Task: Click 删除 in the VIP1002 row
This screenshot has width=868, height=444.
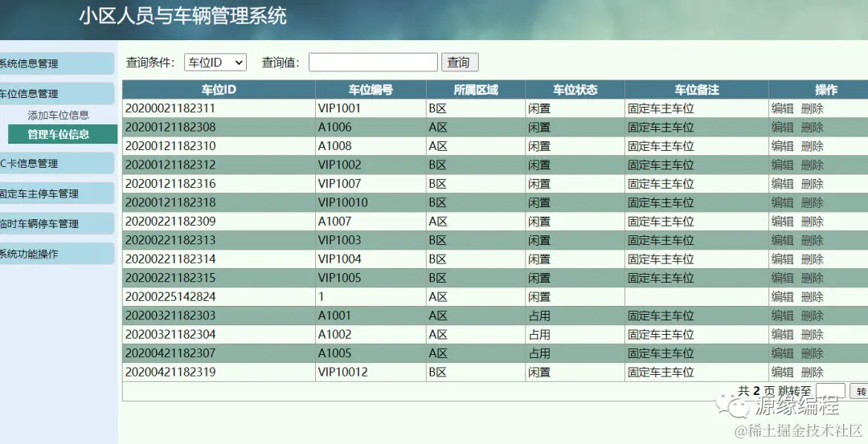Action: click(x=812, y=165)
